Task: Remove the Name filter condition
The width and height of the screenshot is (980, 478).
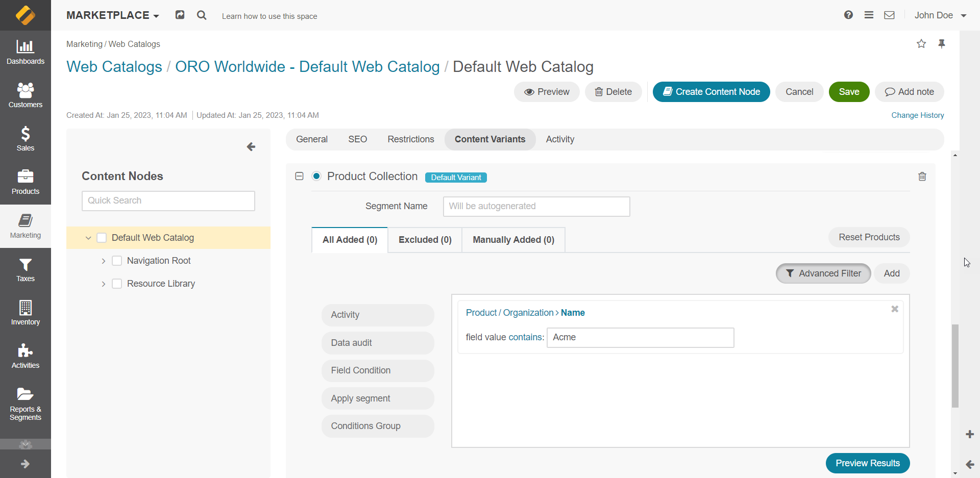Action: pos(895,309)
